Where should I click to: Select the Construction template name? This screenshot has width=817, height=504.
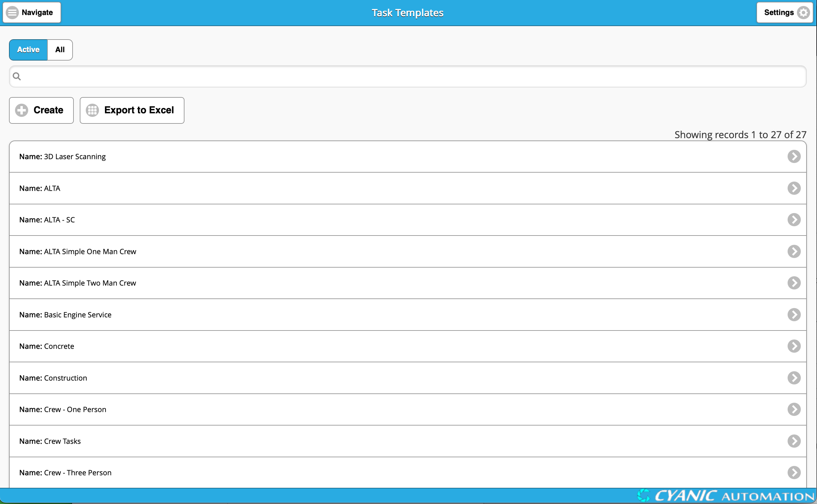click(x=65, y=378)
